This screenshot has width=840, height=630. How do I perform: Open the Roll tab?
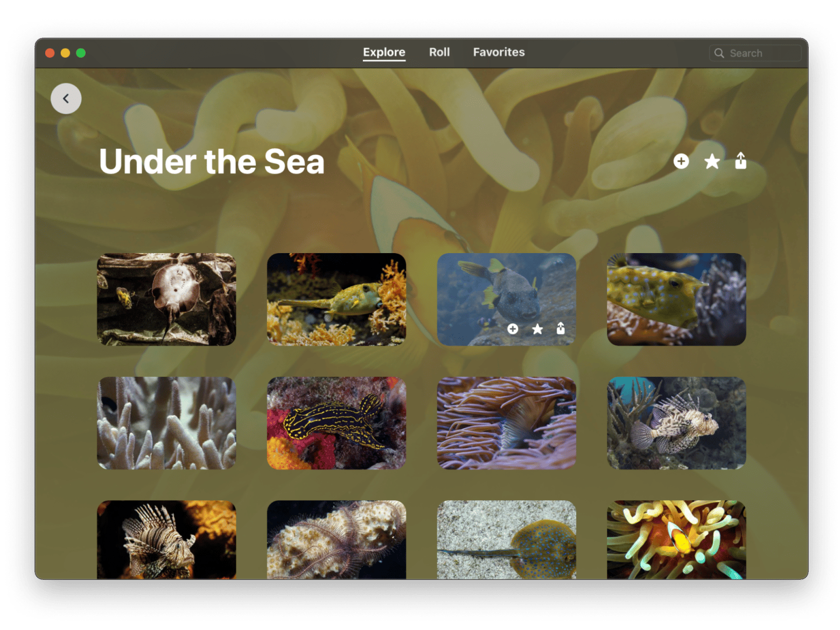(x=439, y=52)
